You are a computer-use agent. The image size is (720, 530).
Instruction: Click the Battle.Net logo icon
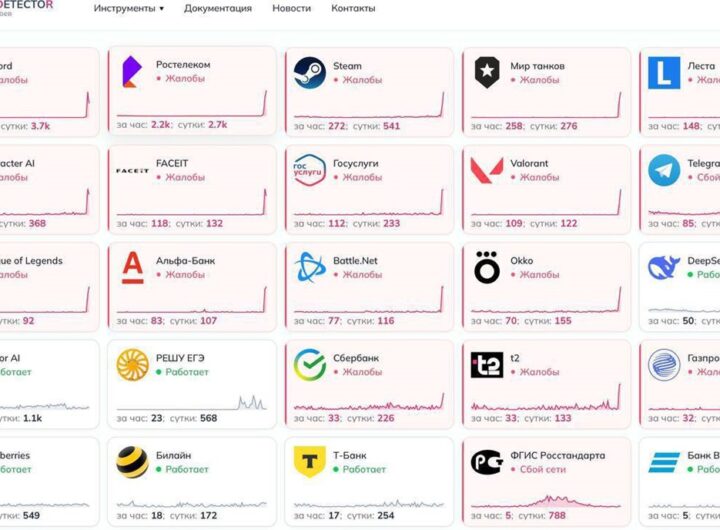click(x=309, y=267)
